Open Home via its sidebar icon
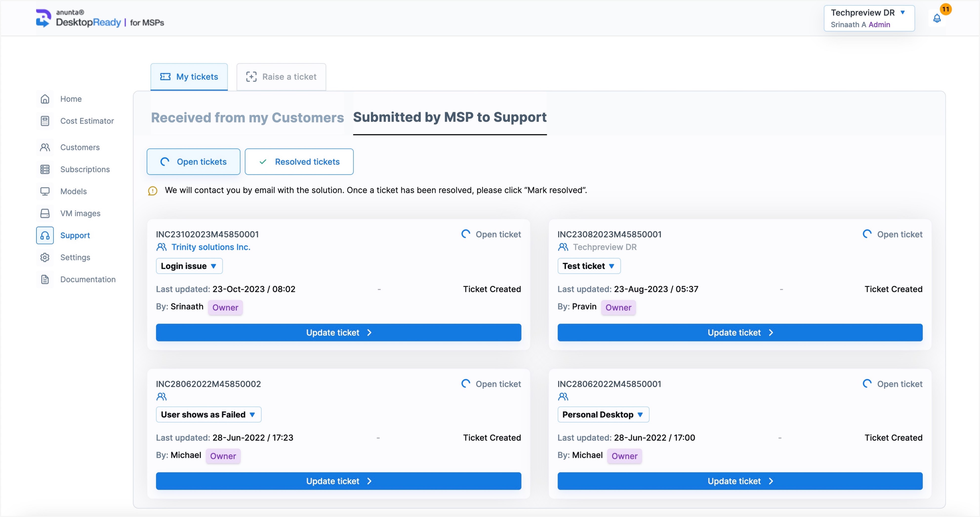Viewport: 980px width, 517px height. point(45,99)
